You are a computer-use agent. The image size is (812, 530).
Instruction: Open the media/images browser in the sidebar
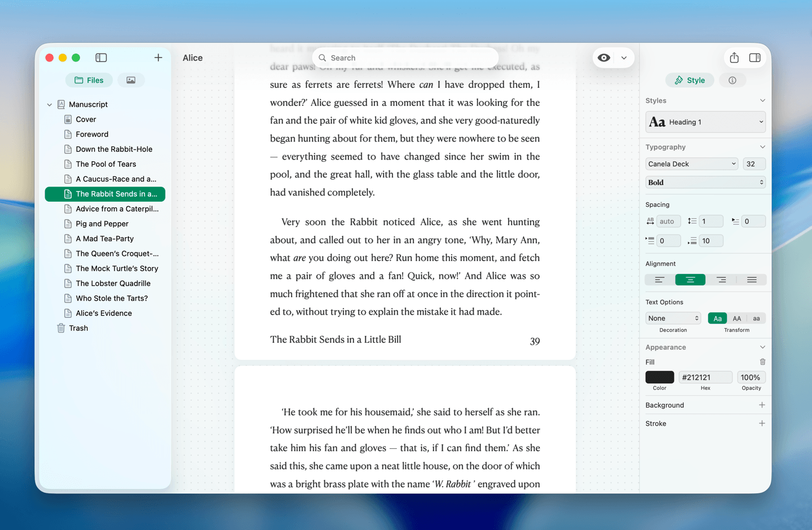(131, 80)
